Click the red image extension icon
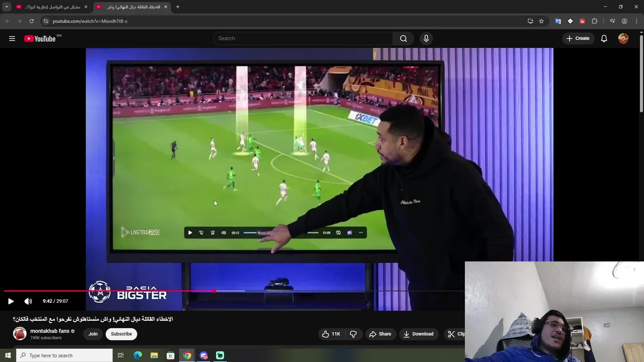644x362 pixels. click(x=582, y=21)
